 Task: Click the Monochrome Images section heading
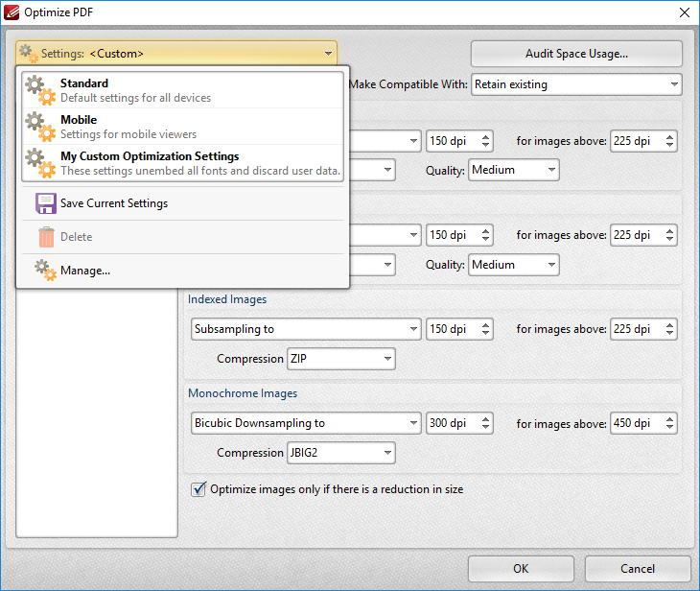click(243, 393)
